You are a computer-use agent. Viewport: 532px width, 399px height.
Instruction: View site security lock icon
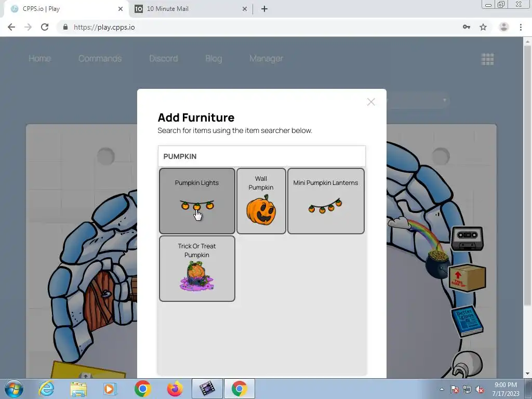point(65,27)
